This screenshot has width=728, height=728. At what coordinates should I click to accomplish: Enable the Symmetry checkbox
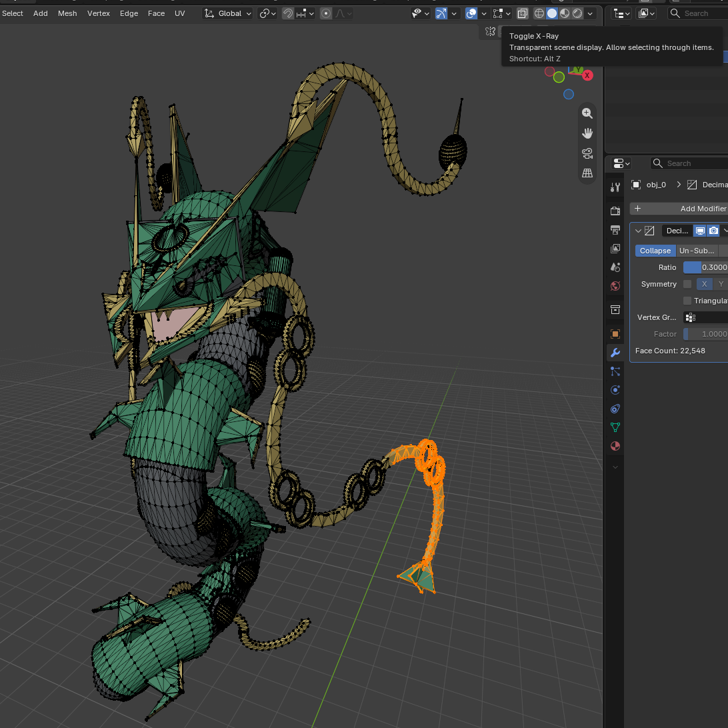point(687,284)
